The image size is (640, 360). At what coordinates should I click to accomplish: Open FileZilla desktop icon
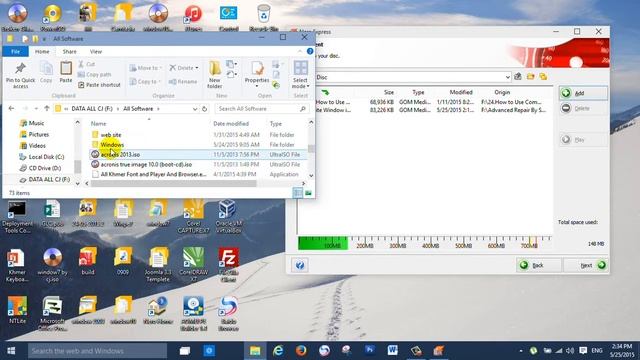(229, 265)
